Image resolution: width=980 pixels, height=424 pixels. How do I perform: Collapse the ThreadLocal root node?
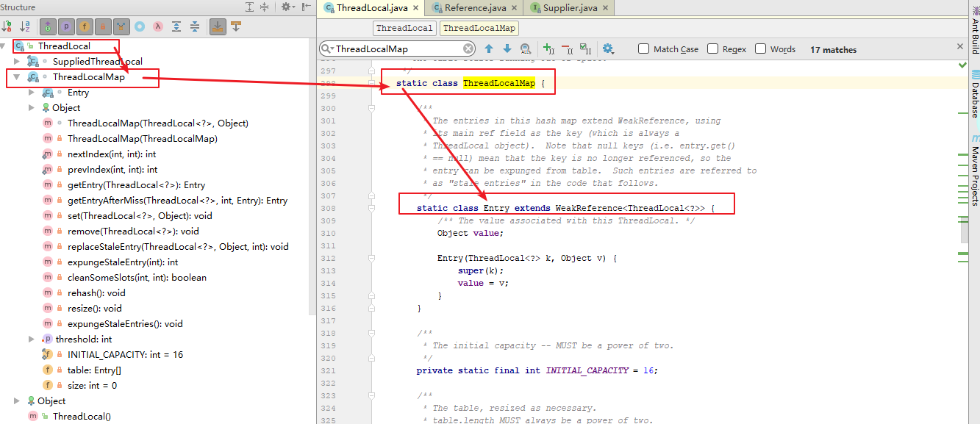click(x=4, y=46)
